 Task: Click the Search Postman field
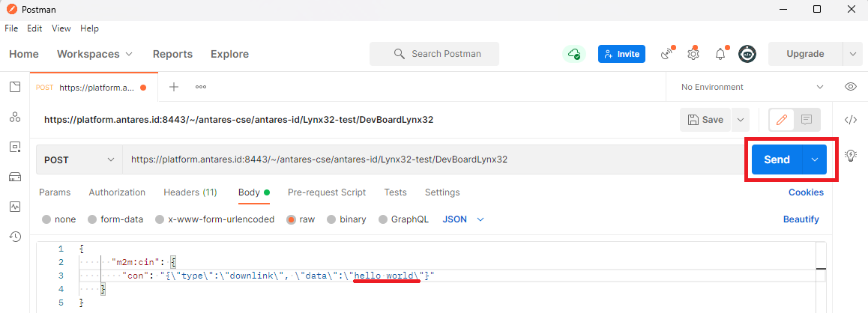coord(435,54)
